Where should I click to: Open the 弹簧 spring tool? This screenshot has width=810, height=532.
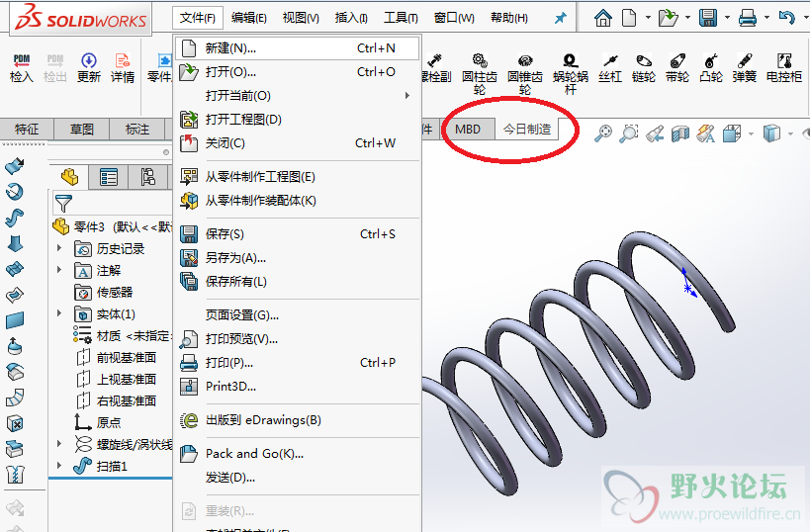[x=745, y=68]
